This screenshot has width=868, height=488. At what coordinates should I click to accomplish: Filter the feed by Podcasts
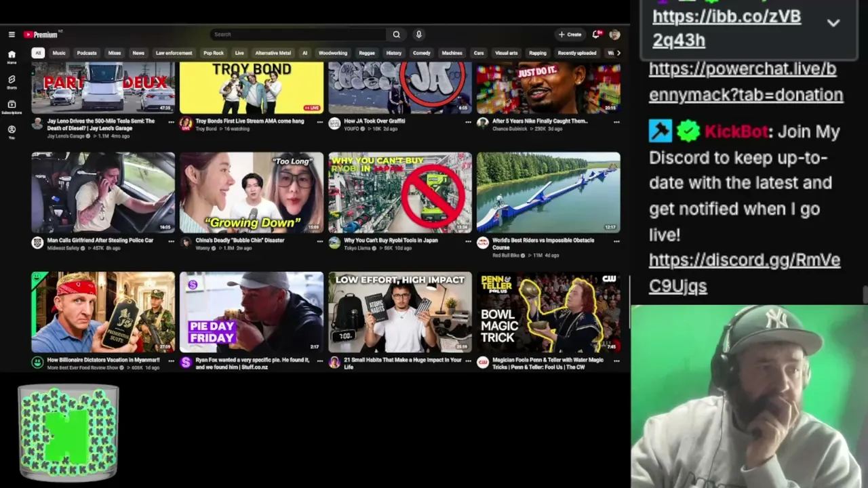[x=87, y=53]
